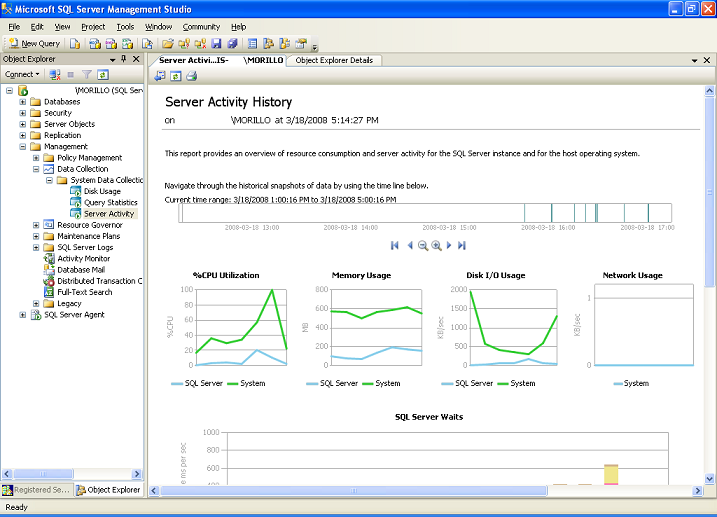Select Query Statistics under System Data Collection

pos(110,203)
